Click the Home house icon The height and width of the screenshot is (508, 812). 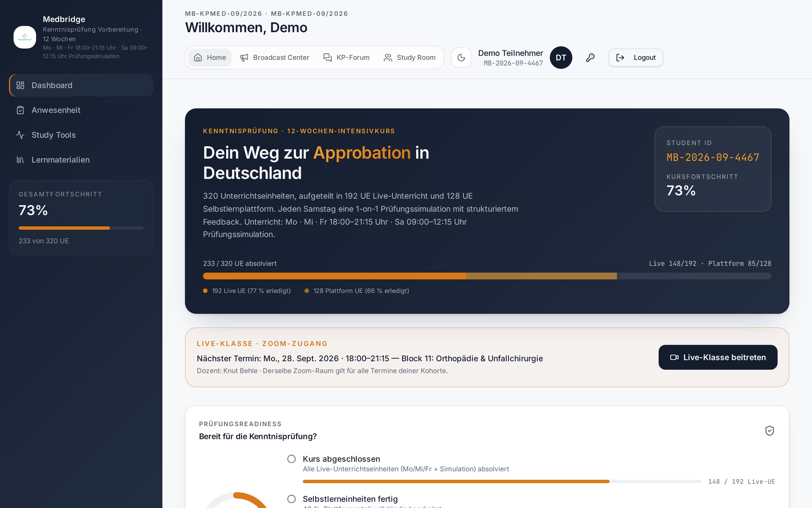[198, 58]
